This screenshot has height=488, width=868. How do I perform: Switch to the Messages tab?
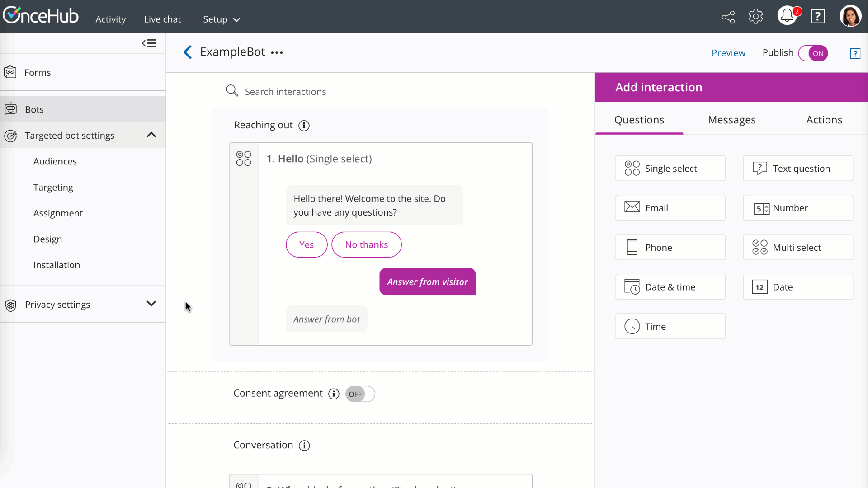pos(731,120)
